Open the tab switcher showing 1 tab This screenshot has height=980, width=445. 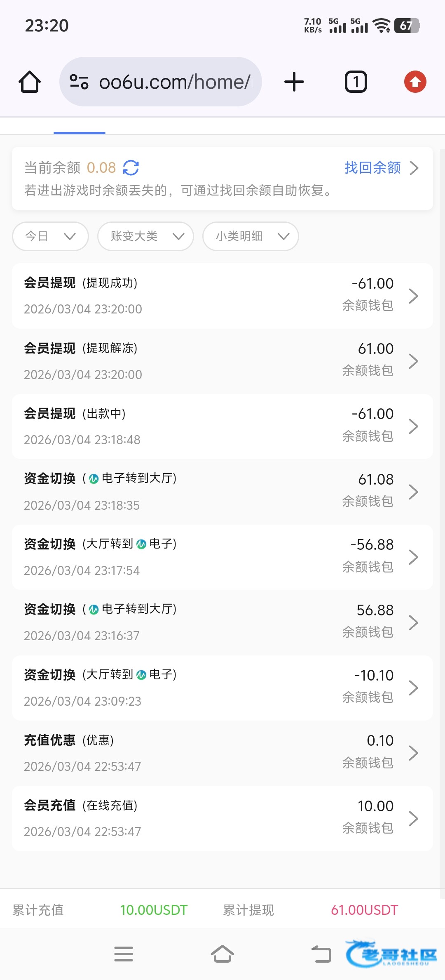tap(356, 82)
